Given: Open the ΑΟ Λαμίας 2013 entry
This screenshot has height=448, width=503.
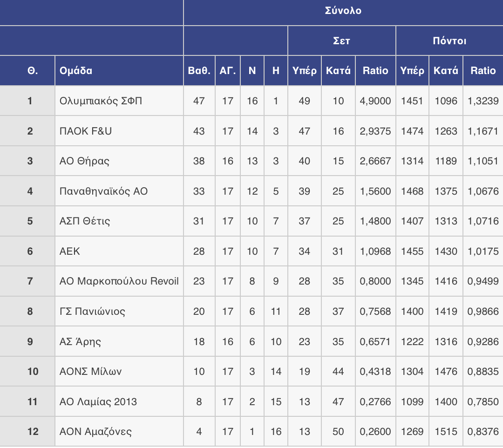Looking at the screenshot, I should tap(98, 401).
